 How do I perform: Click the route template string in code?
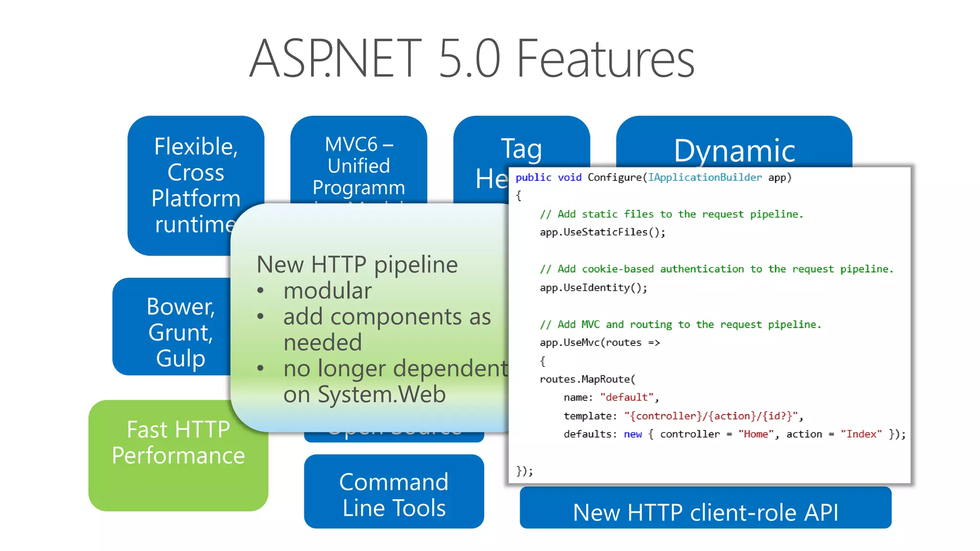click(711, 416)
